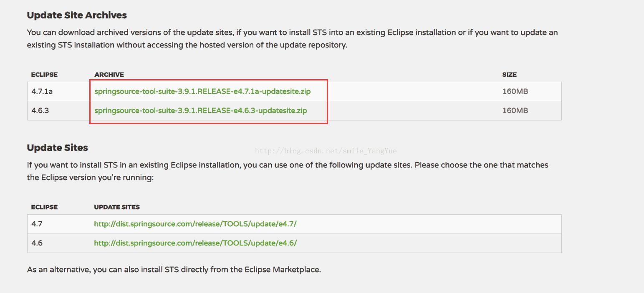Click the paragraph about choosing matching update site

click(288, 171)
